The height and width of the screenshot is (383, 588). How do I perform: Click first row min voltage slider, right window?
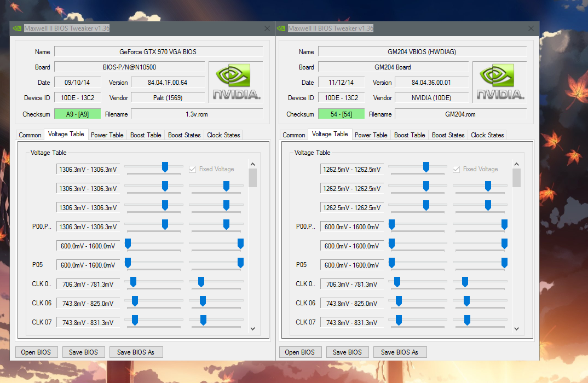(426, 167)
